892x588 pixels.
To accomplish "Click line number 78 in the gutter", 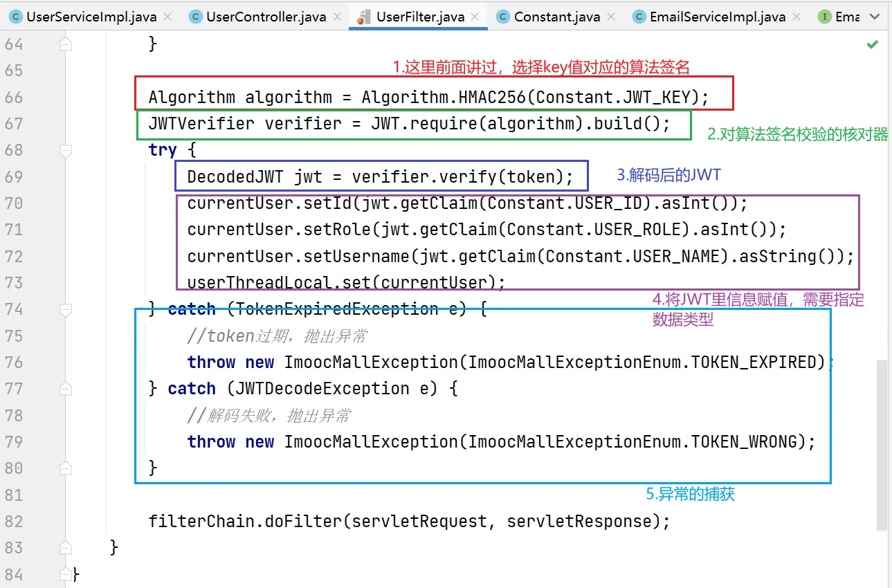I will pos(14,416).
